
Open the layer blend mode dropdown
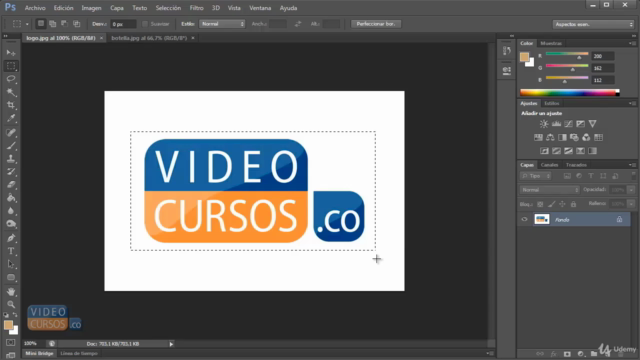coord(550,190)
